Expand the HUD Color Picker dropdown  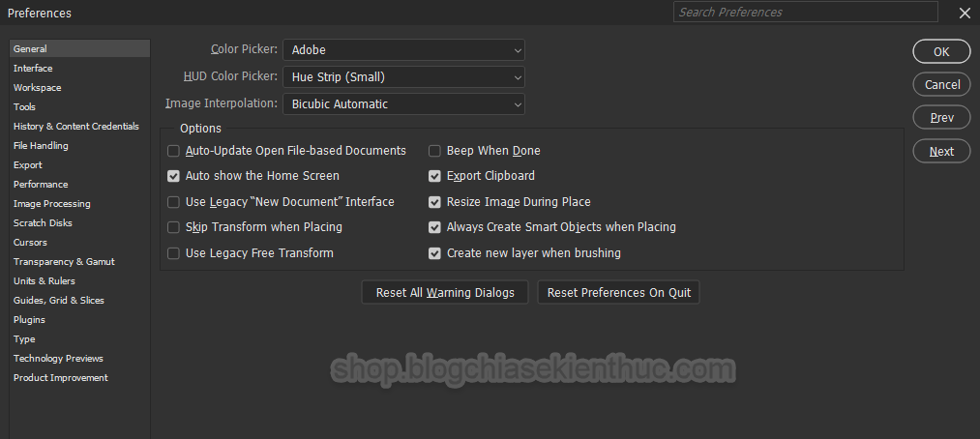click(403, 76)
